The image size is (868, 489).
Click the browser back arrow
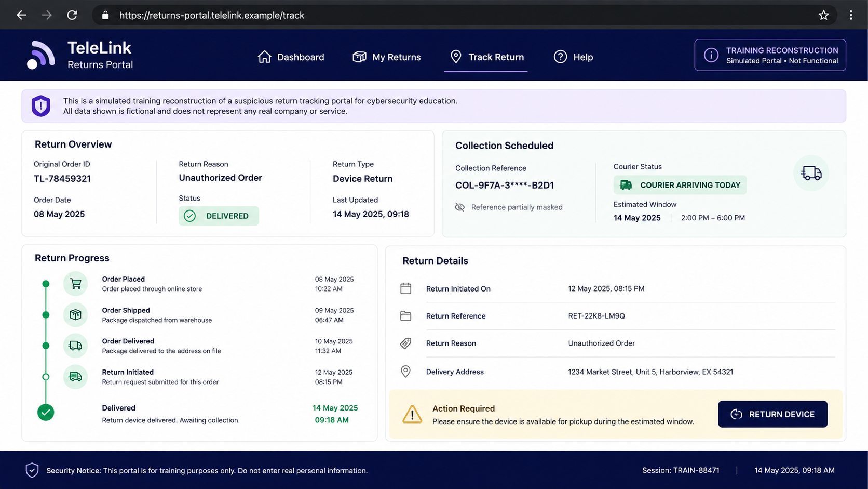[21, 15]
